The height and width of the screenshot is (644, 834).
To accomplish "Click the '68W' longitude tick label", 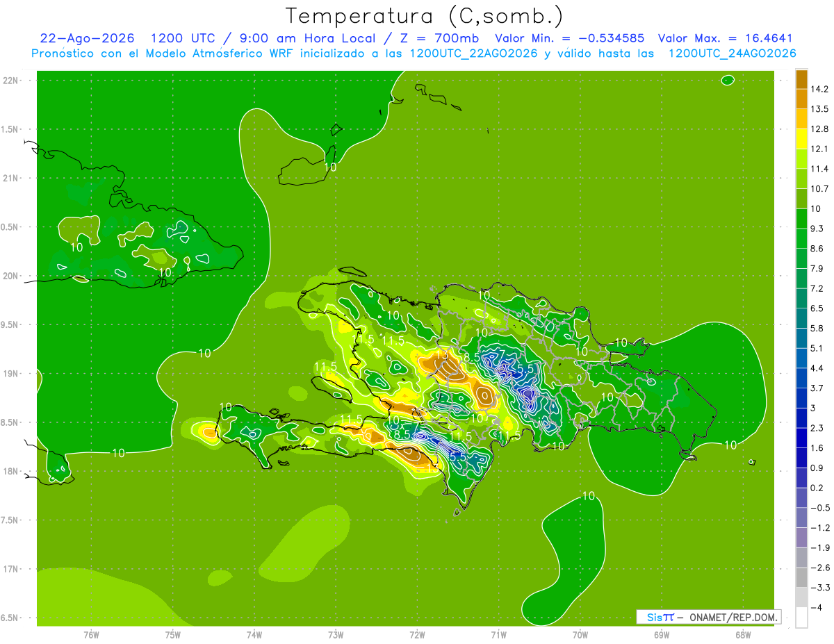I will (x=743, y=634).
